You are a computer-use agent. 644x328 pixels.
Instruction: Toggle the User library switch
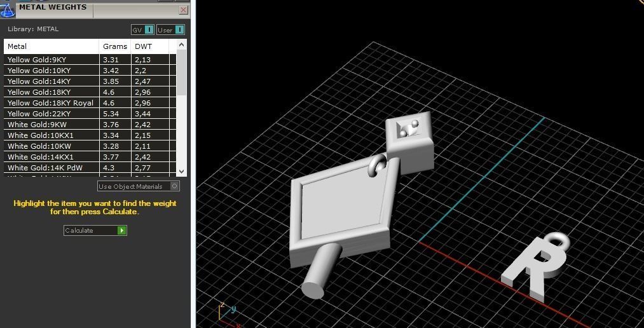(171, 30)
